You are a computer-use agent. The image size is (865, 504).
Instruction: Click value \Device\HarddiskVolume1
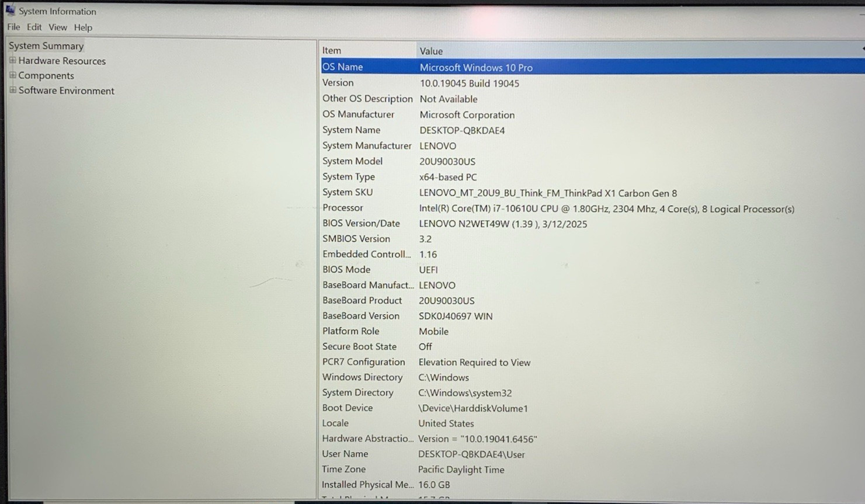click(x=473, y=408)
